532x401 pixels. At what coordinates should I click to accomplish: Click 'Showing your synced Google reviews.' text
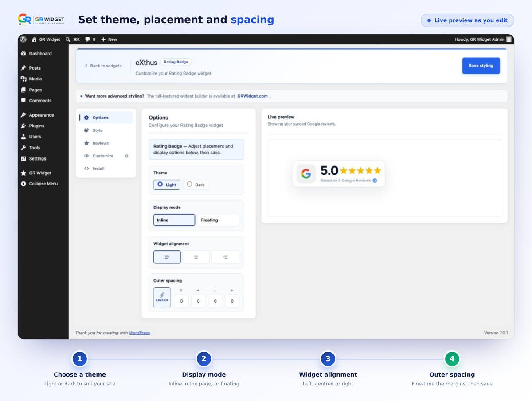coord(301,124)
